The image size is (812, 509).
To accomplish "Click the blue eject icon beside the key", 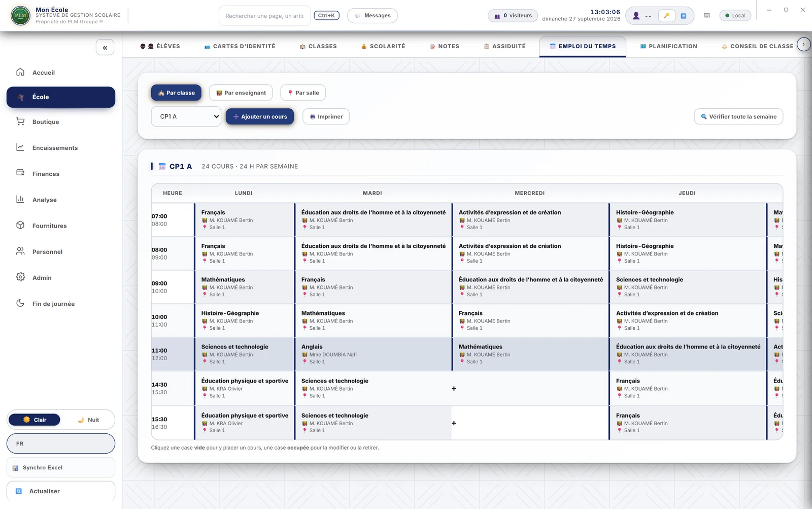I will (x=684, y=16).
